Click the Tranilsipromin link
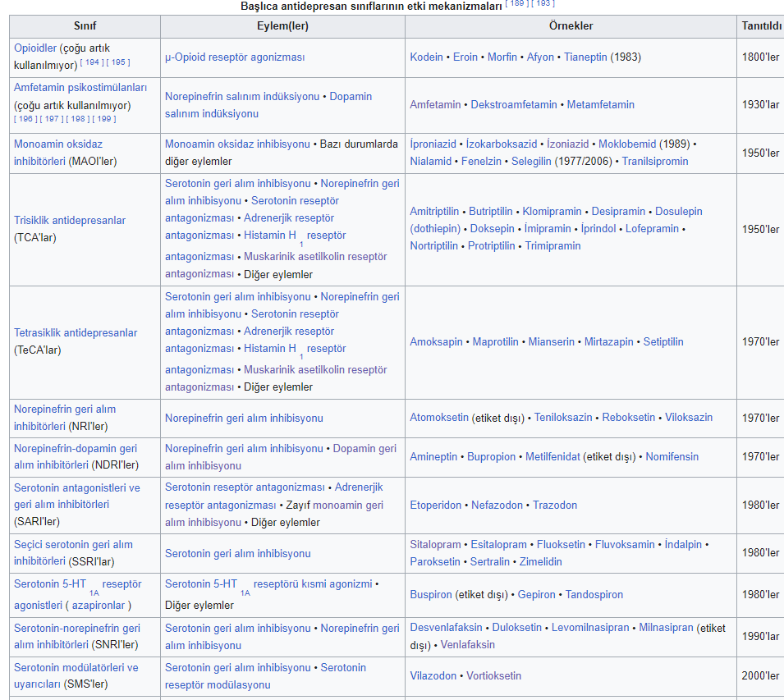 point(655,162)
